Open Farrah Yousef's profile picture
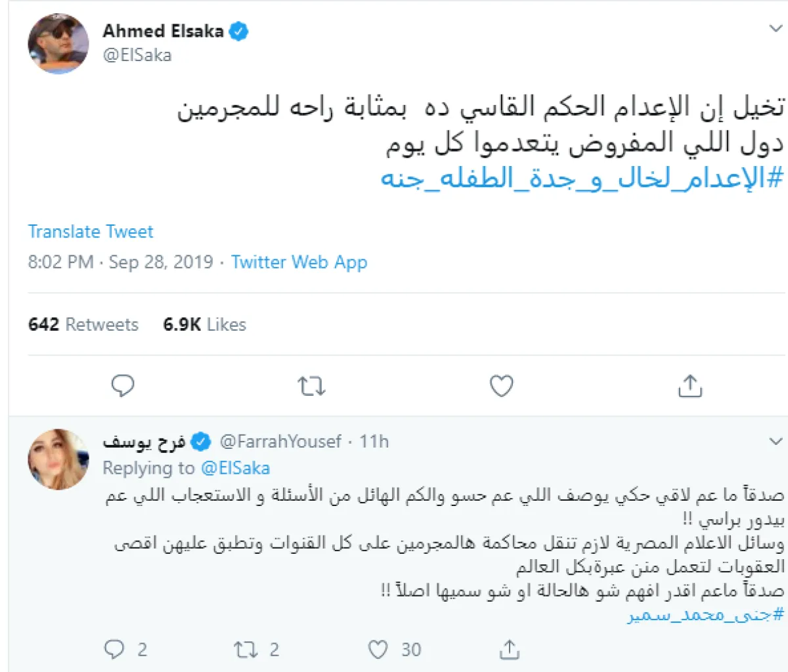788x672 pixels. 58,459
